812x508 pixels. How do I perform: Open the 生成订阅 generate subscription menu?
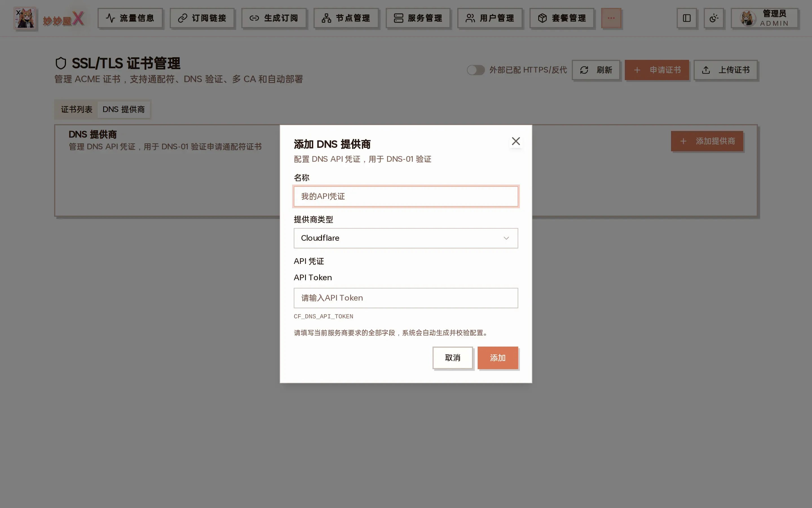[274, 18]
